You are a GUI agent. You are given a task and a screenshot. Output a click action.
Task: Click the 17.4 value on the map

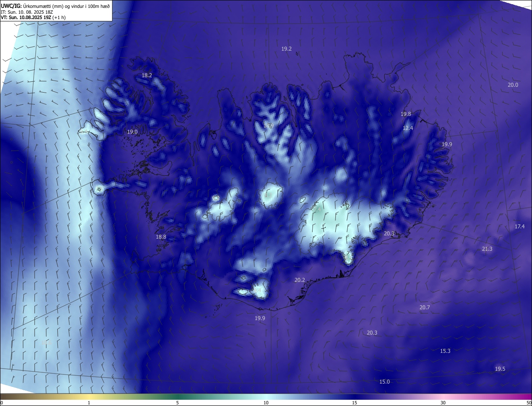pyautogui.click(x=520, y=226)
